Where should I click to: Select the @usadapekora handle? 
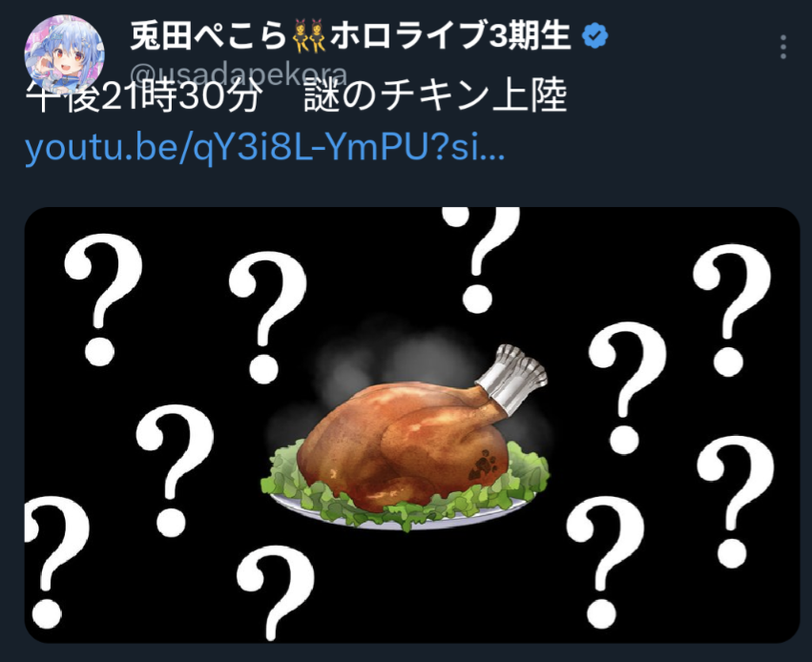240,74
